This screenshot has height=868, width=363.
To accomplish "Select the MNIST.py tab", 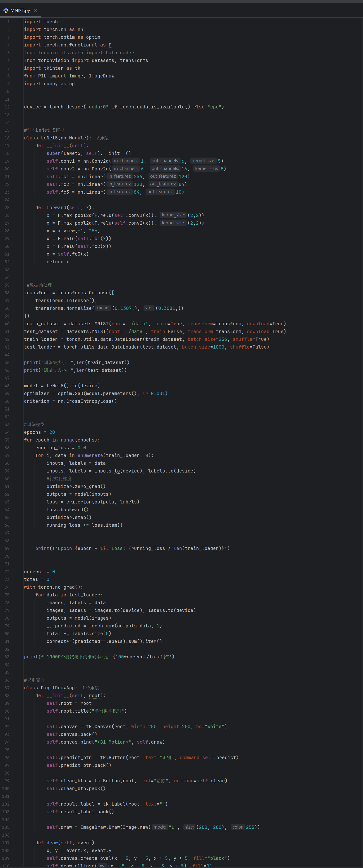I will coord(20,11).
